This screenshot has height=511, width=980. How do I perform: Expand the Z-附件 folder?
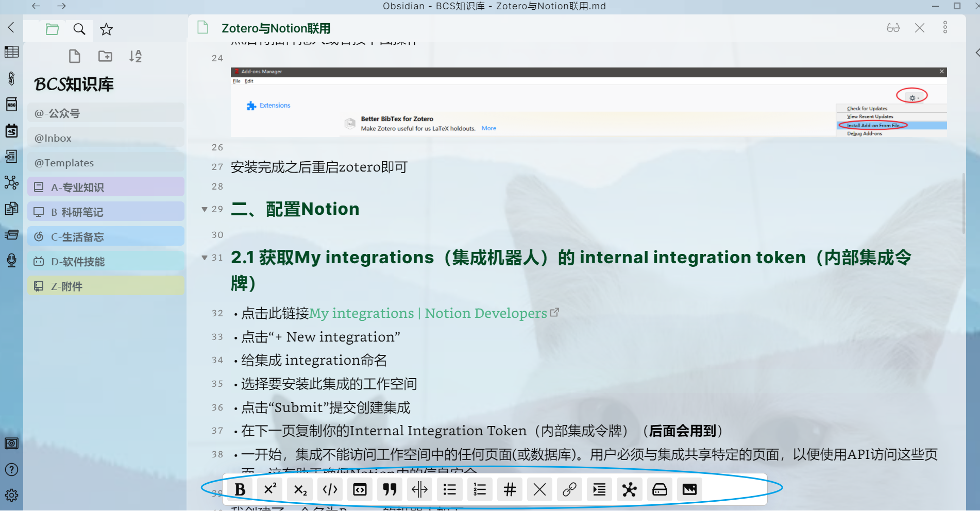(106, 286)
